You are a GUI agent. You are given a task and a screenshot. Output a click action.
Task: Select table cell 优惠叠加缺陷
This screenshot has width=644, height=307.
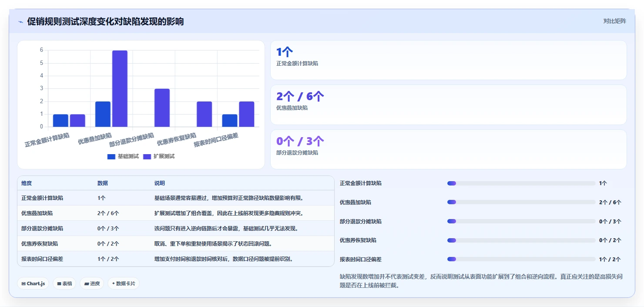(37, 213)
